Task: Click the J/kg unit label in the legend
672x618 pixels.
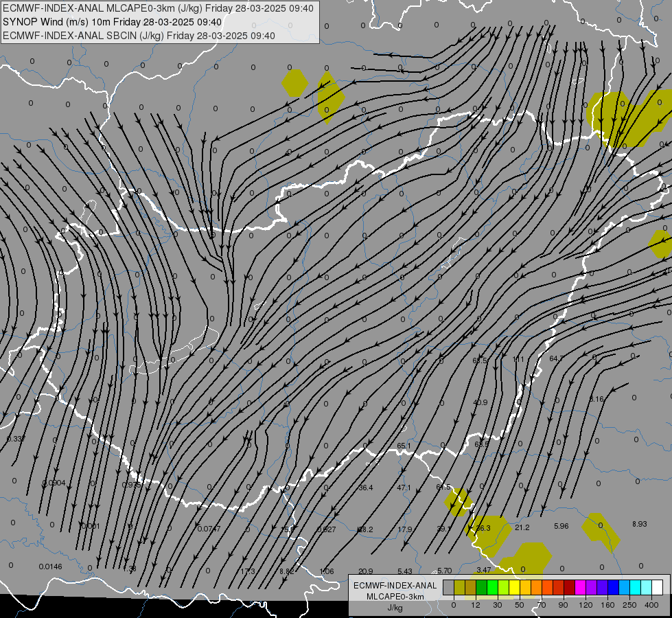Action: tap(395, 608)
